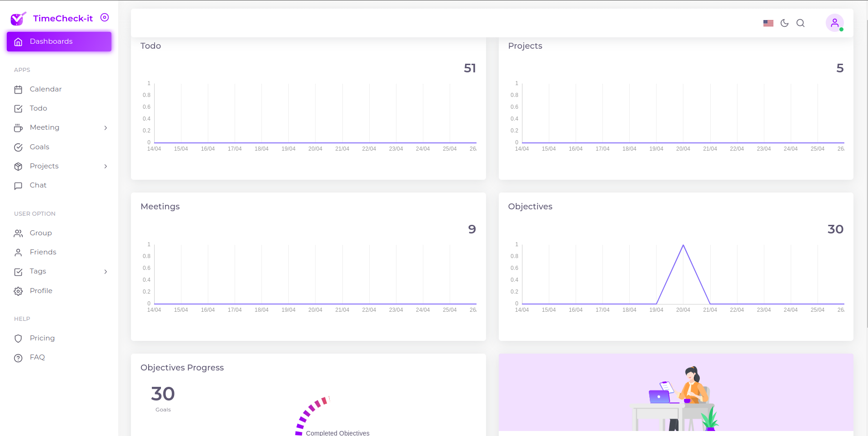Select the Friends person icon
This screenshot has width=868, height=436.
(x=18, y=252)
